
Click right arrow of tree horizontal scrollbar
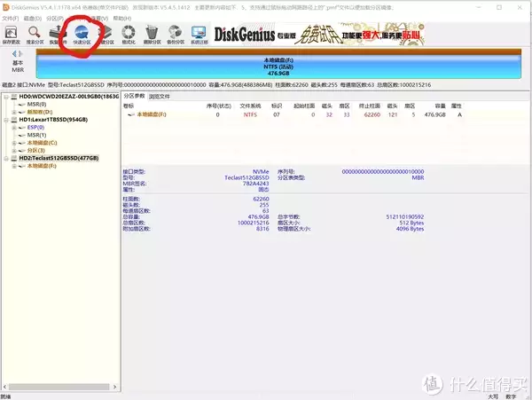[x=114, y=387]
